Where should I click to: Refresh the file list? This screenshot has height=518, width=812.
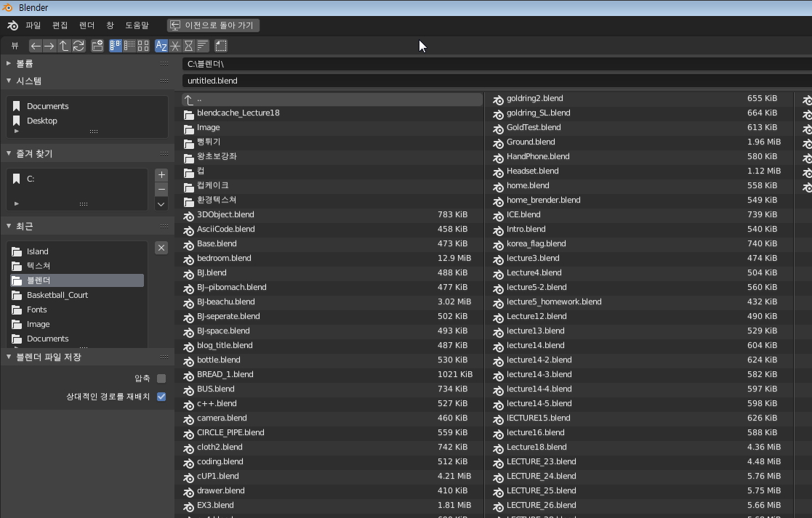coord(79,46)
